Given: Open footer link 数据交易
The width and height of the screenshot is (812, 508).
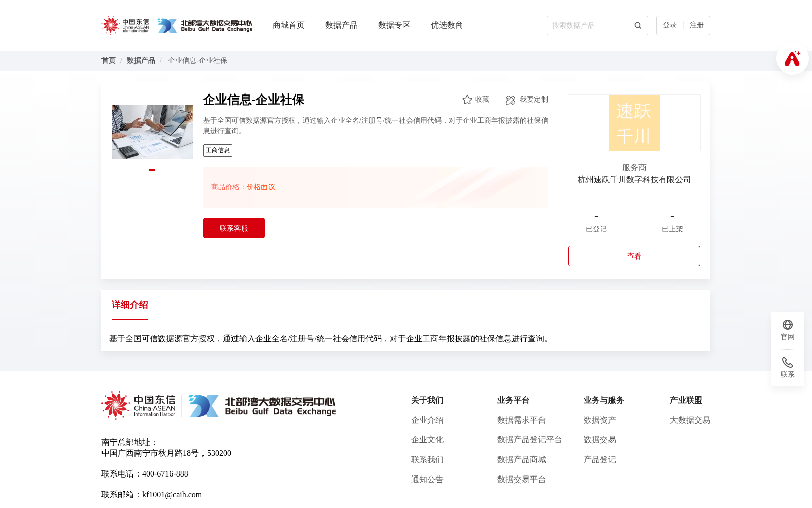Looking at the screenshot, I should (x=600, y=440).
